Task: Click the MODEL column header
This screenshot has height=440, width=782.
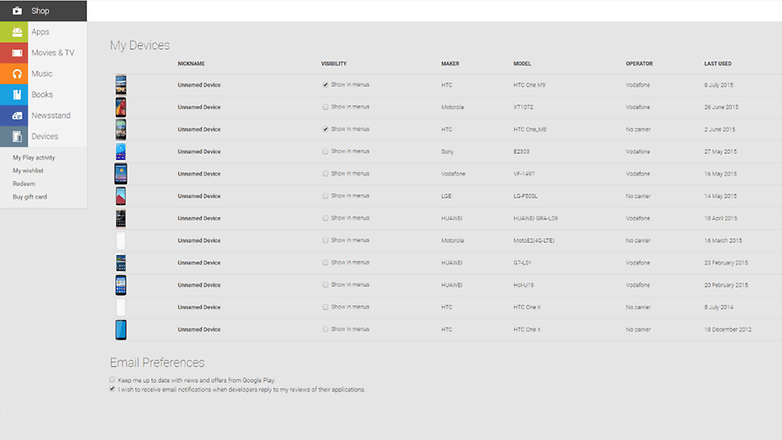Action: point(522,64)
